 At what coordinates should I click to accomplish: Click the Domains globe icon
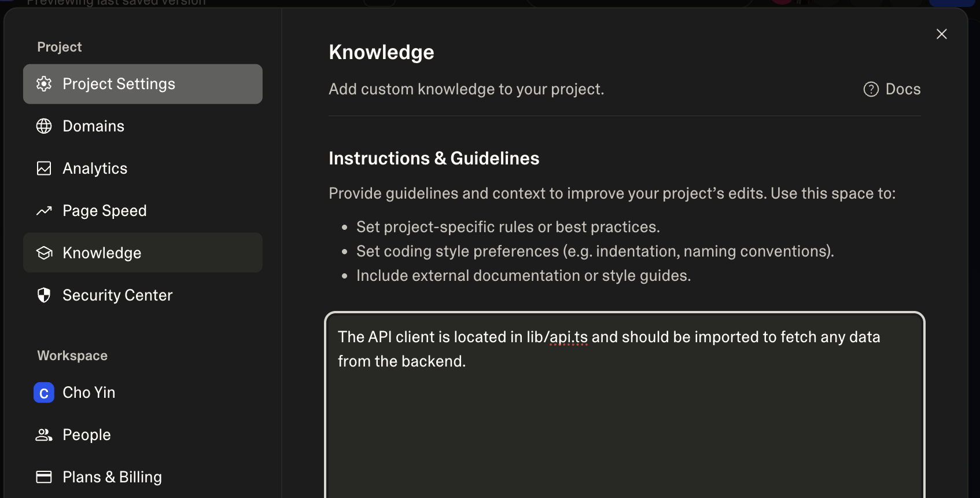click(44, 126)
